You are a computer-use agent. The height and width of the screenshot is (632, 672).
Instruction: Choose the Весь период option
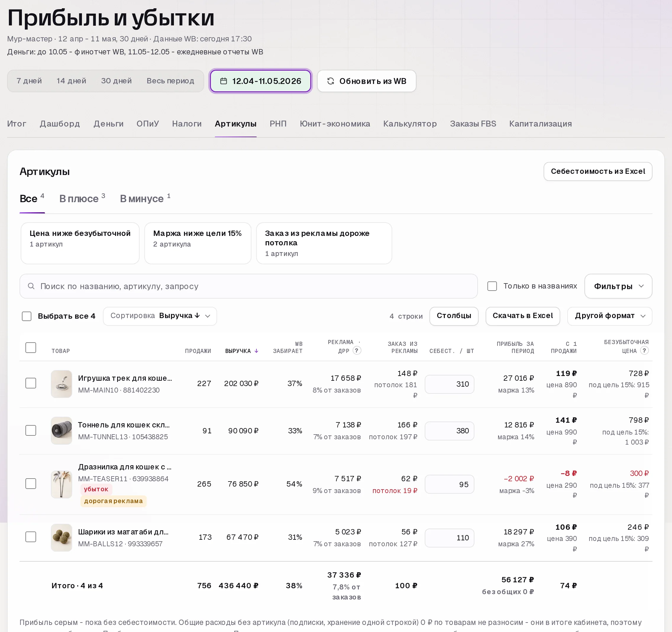[x=170, y=81]
